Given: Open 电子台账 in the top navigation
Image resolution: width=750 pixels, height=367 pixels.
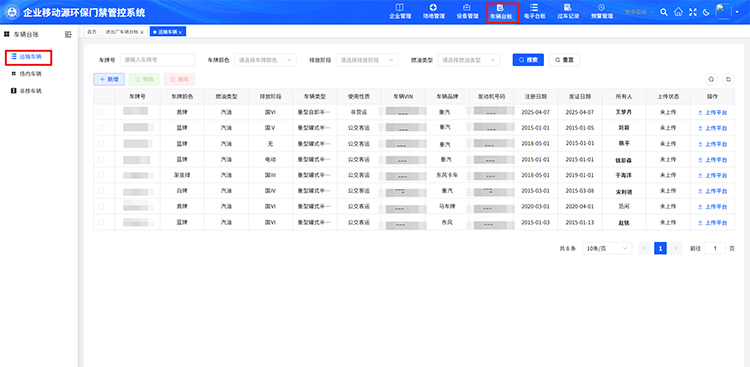Looking at the screenshot, I should click(534, 11).
